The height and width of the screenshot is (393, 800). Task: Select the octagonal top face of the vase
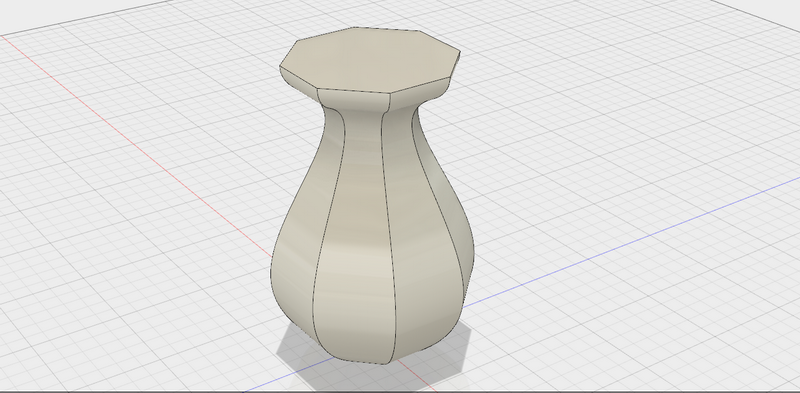[369, 59]
